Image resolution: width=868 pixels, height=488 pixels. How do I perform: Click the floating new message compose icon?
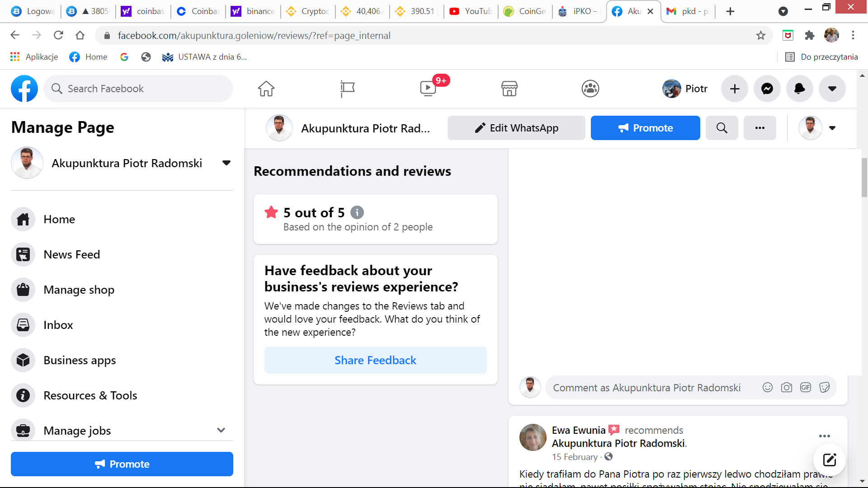tap(830, 460)
